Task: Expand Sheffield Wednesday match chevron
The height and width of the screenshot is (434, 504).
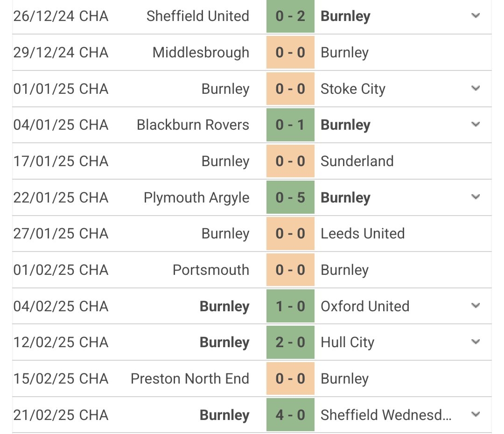Action: 476,414
